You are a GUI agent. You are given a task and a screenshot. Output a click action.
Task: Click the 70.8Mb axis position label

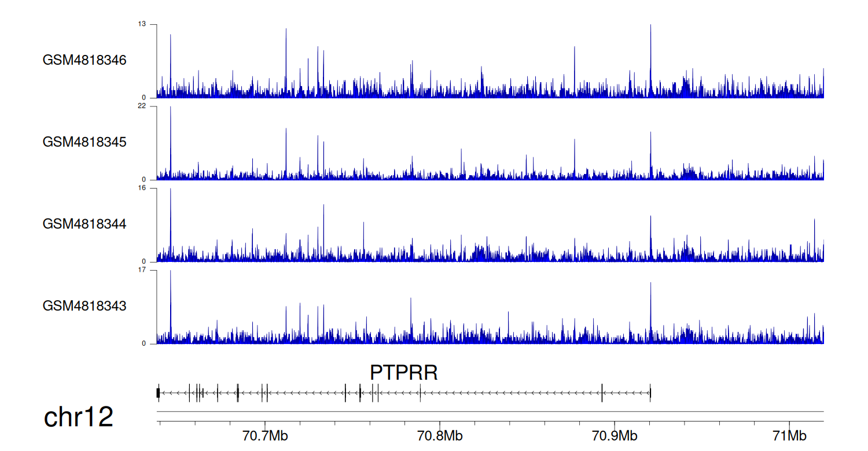(439, 435)
